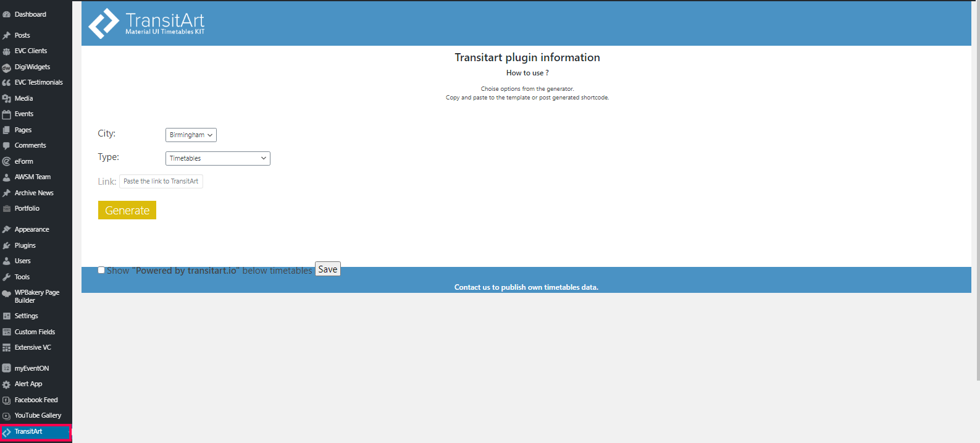Click the Portfolio folder icon
980x443 pixels.
[7, 209]
